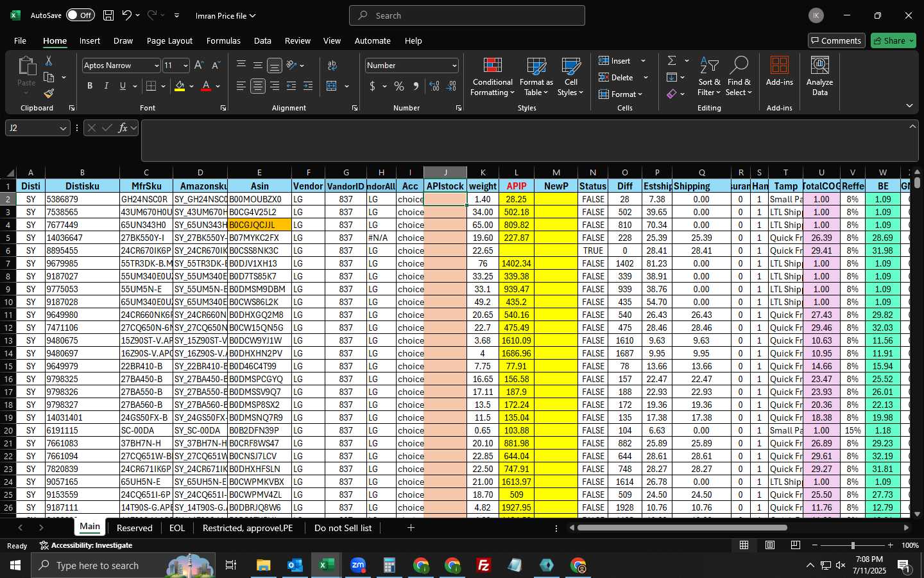Open Conditional Formatting menu
Viewport: 924px width, 578px height.
492,77
